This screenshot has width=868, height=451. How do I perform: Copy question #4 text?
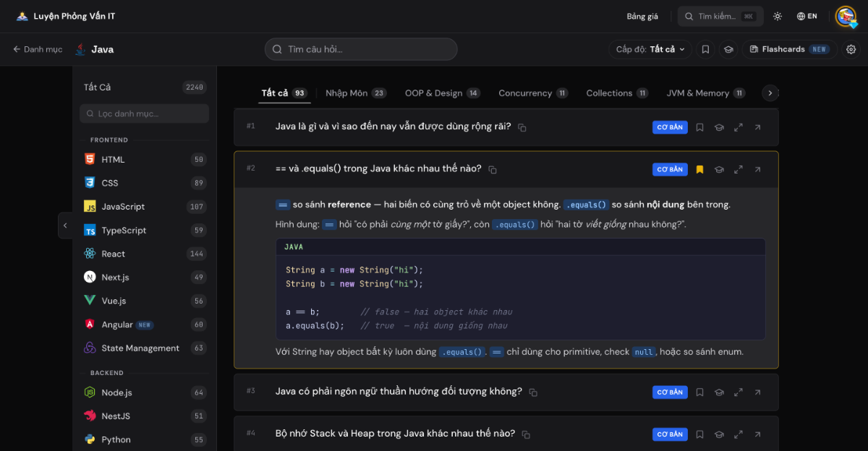pyautogui.click(x=526, y=434)
